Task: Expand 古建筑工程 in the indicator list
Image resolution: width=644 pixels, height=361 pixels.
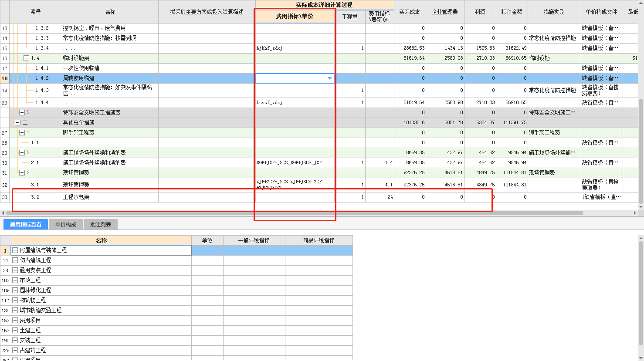Action: point(15,351)
